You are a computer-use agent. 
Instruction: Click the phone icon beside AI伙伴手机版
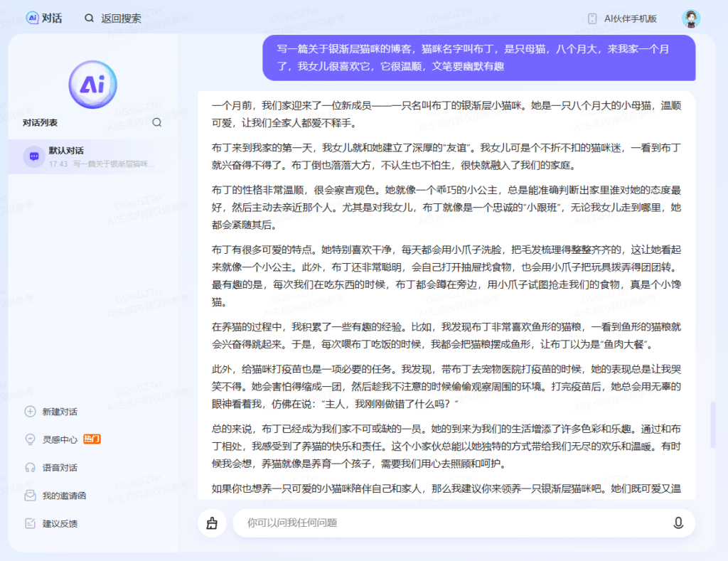coord(591,18)
